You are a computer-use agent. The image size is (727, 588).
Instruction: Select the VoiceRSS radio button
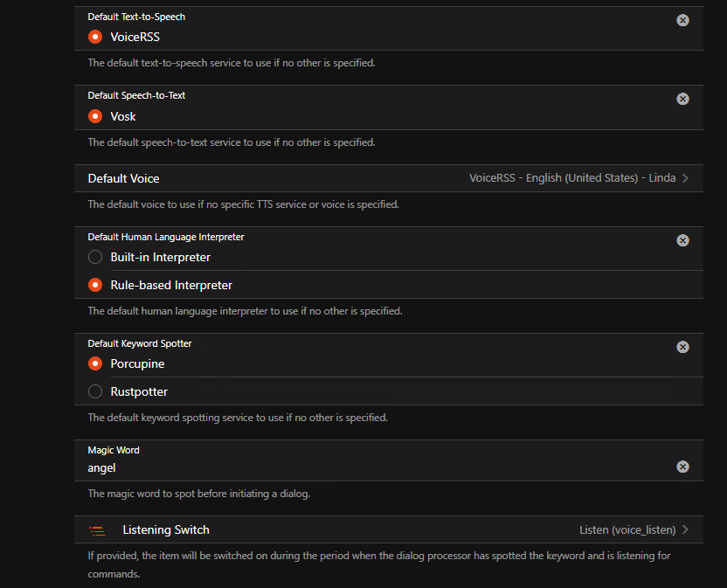click(95, 37)
